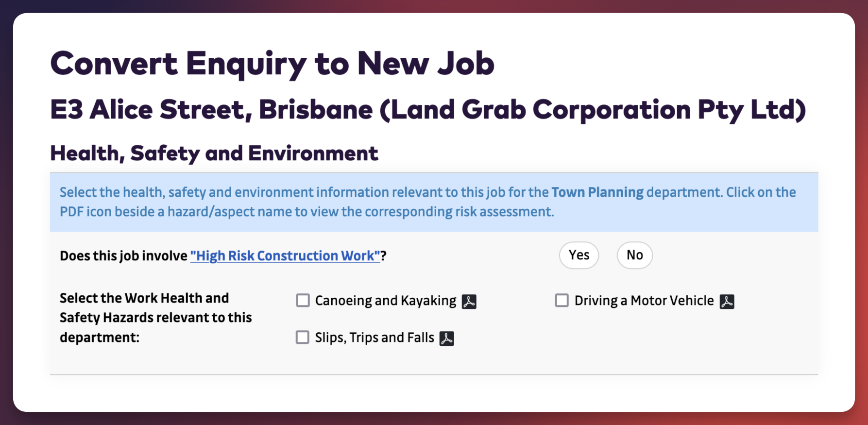Tick the Canoeing and Kayaking checkbox
The image size is (868, 425).
[303, 301]
